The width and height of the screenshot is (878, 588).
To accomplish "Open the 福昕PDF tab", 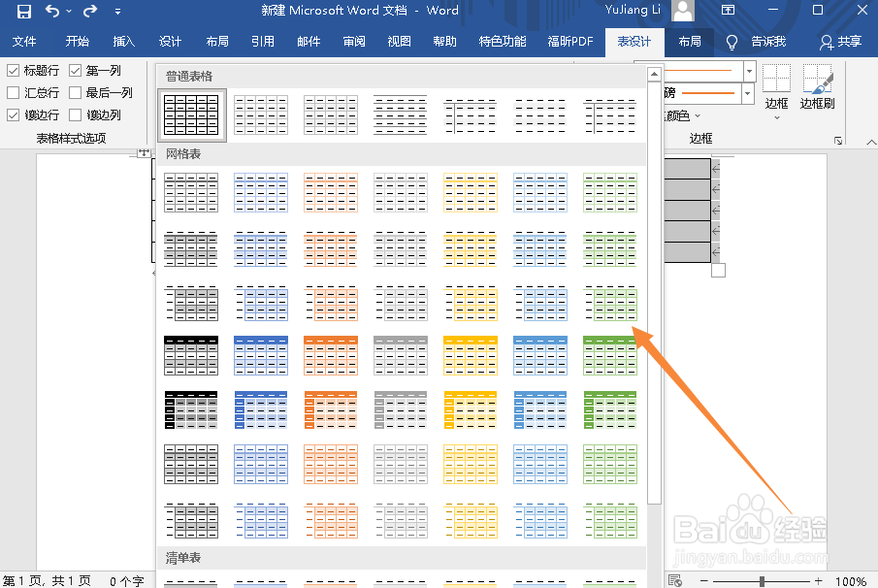I will tap(570, 42).
